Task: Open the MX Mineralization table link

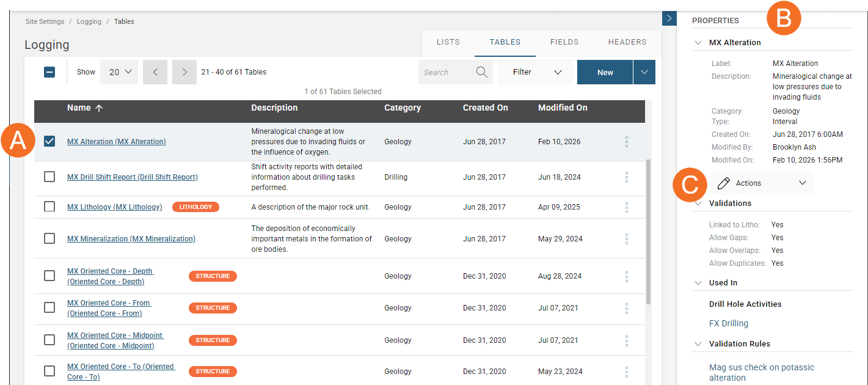Action: (131, 239)
